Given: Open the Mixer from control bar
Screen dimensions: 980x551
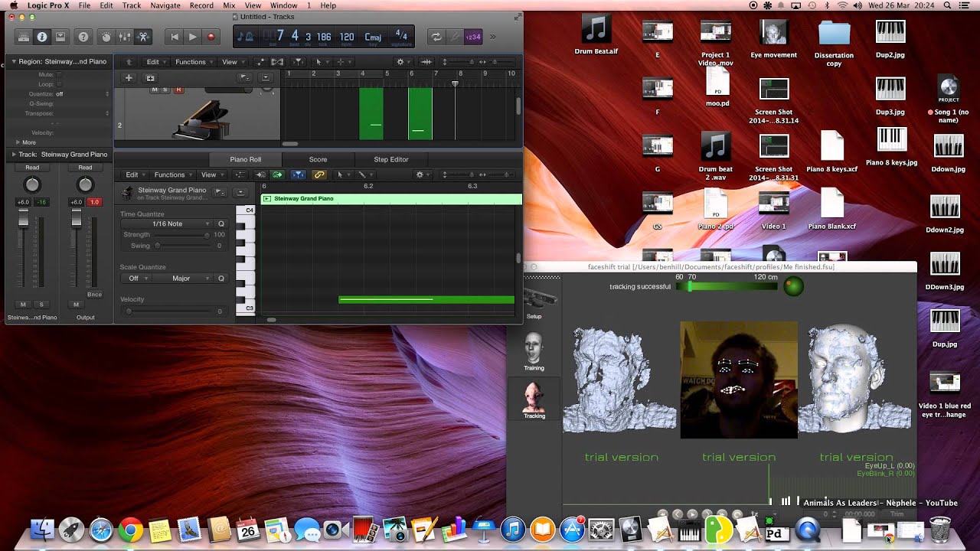Looking at the screenshot, I should 124,37.
